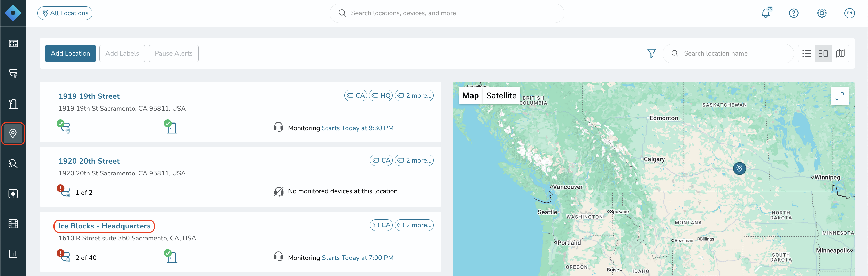Expand '2 more...' labels for 1920 20th Street

pos(414,160)
